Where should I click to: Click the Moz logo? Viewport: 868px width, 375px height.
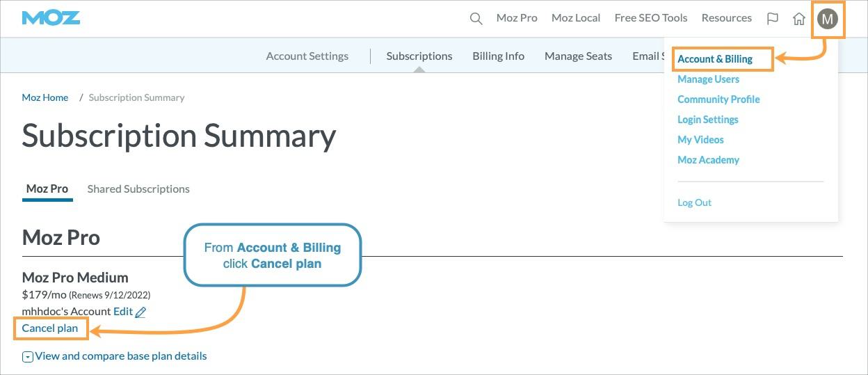[51, 18]
